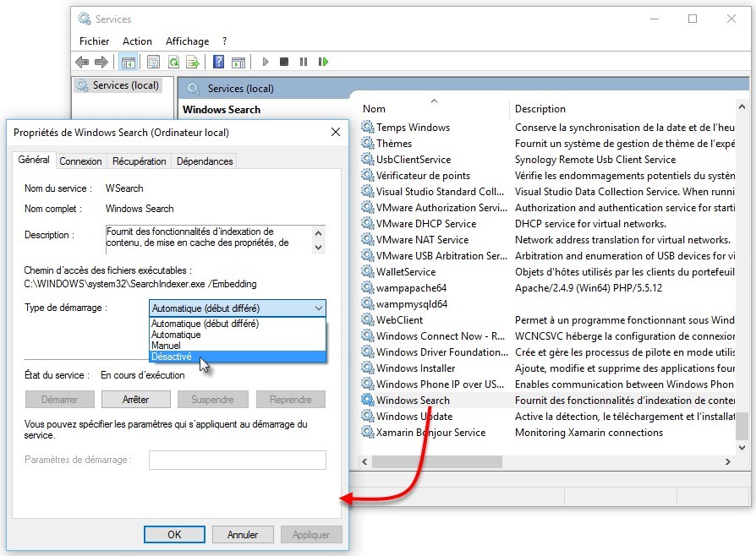Viewport: 756px width, 556px height.
Task: Click the Back arrow in the toolbar
Action: [82, 62]
